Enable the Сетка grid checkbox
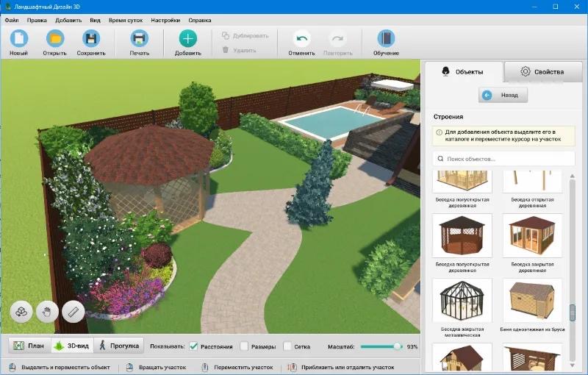This screenshot has width=588, height=375. [287, 346]
